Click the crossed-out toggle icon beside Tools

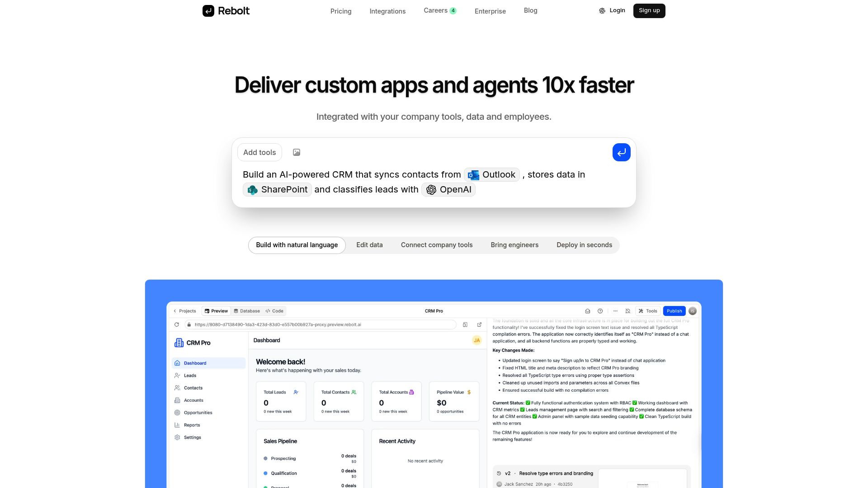[x=628, y=311]
